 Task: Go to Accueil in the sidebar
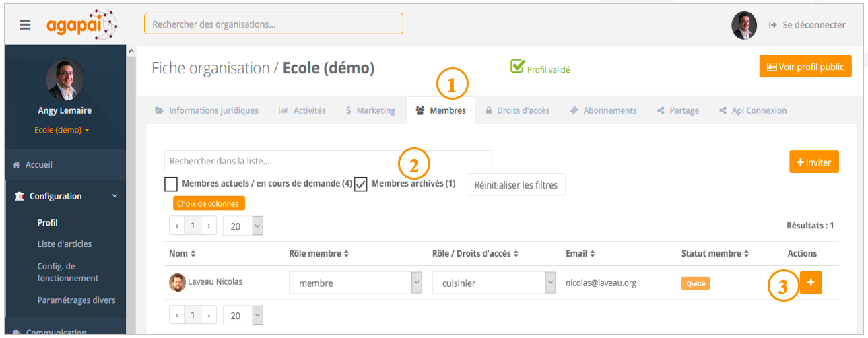click(32, 164)
